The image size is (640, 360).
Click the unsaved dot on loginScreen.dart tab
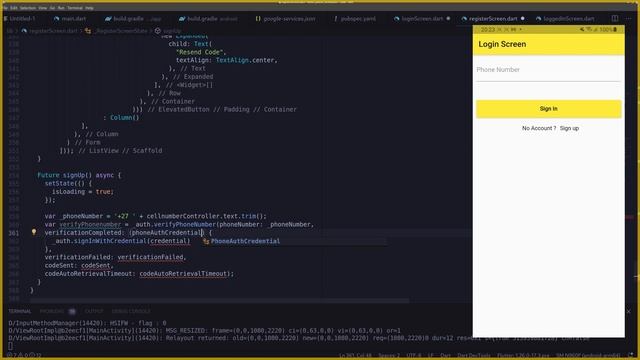448,18
